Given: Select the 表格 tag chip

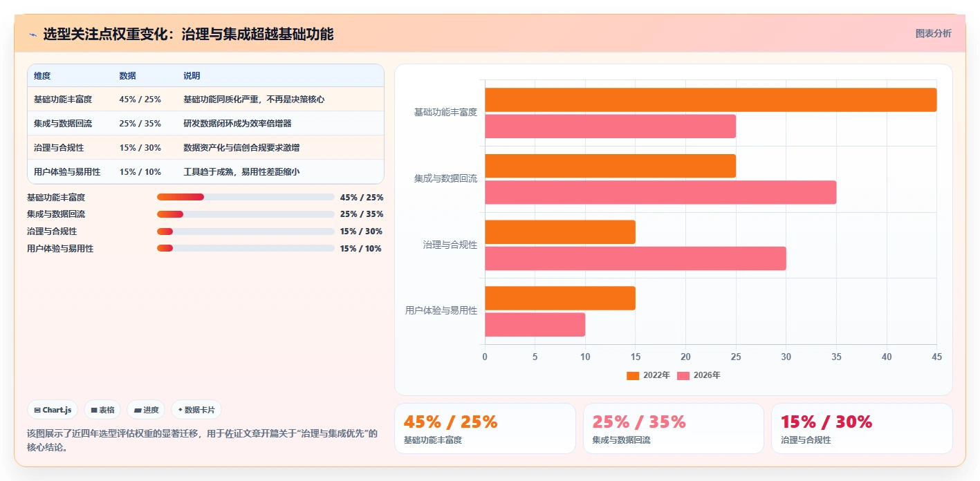Looking at the screenshot, I should click(102, 410).
